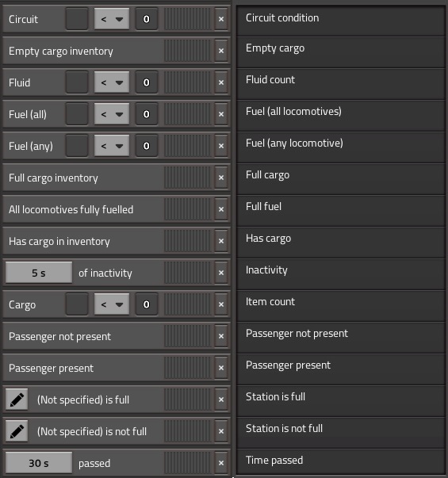Select an item in the Cargo slot
Viewport: 448px width, 478px height.
point(77,304)
